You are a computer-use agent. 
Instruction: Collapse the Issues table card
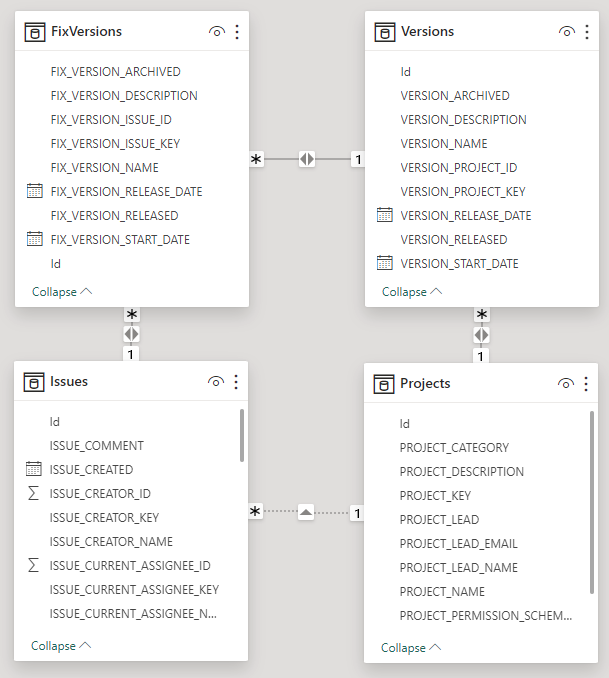(61, 646)
